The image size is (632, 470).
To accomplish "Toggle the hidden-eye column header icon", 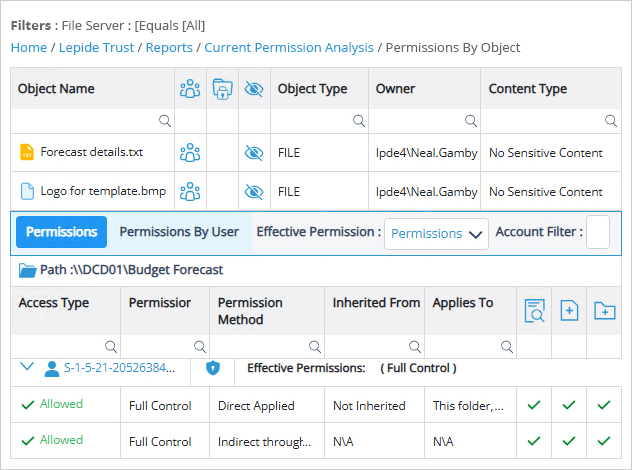I will pos(254,88).
